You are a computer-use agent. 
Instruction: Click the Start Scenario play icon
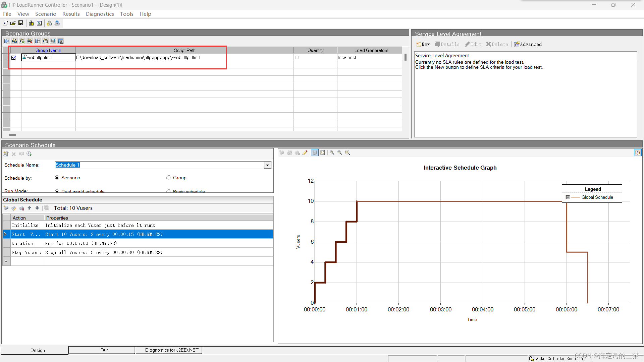[x=6, y=41]
